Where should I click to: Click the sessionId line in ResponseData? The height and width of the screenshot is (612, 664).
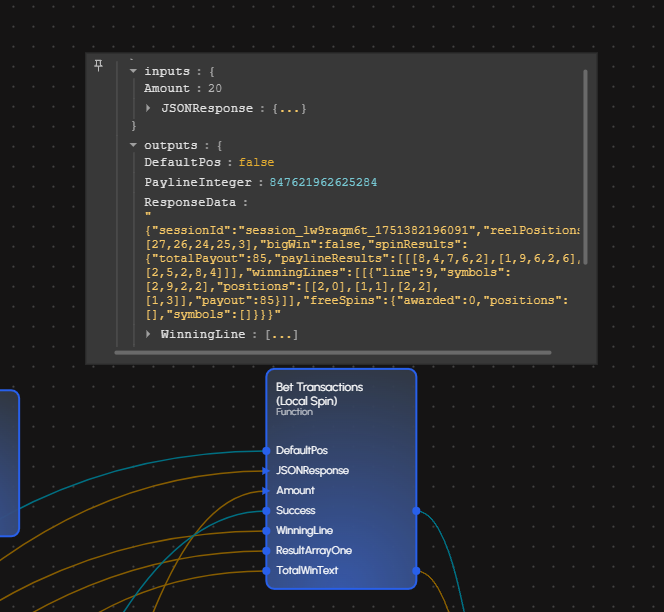[362, 230]
